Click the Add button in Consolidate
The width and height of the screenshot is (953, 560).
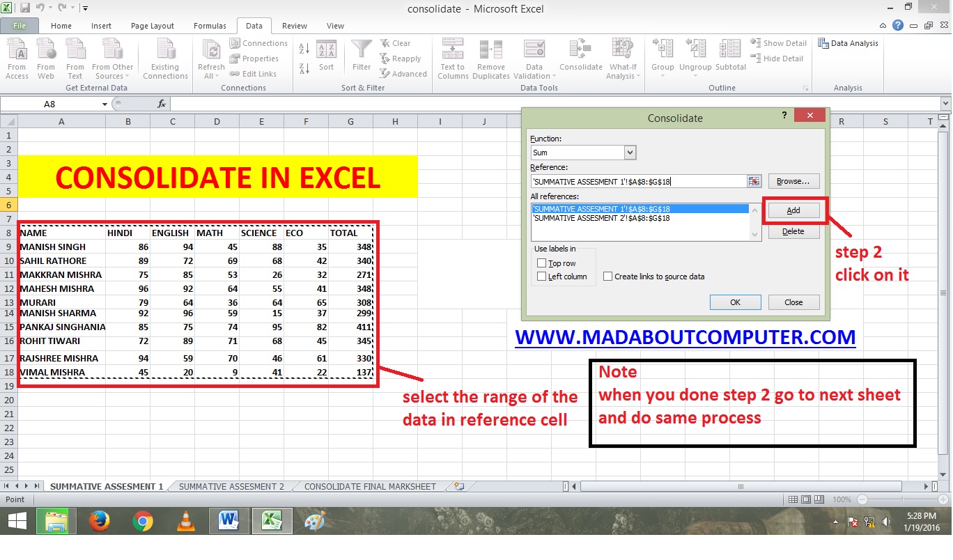click(793, 210)
